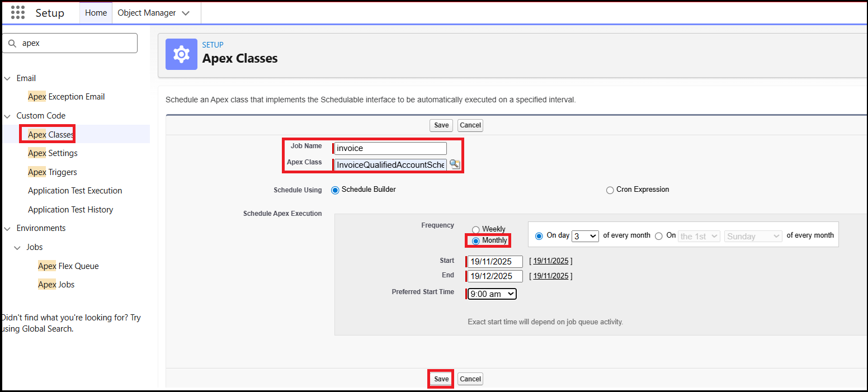Select the Schedule Builder radio button
This screenshot has width=868, height=392.
pos(335,190)
